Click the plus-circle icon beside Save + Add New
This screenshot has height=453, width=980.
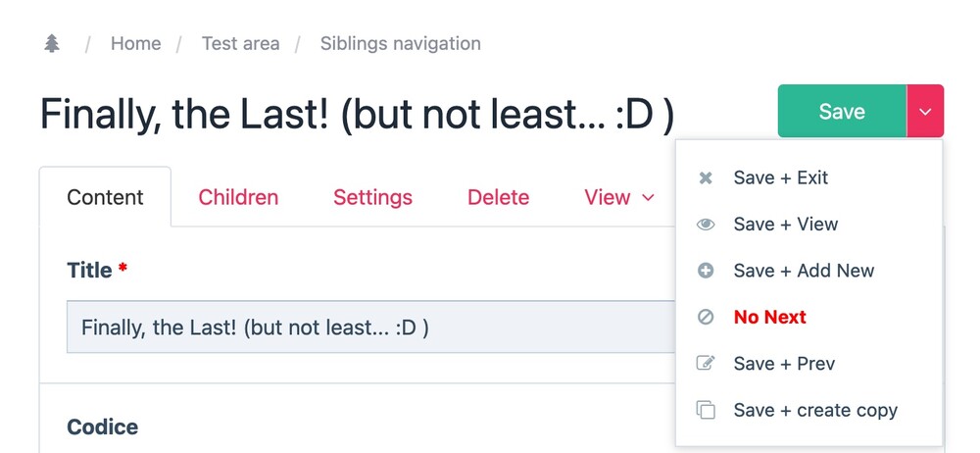(x=705, y=271)
